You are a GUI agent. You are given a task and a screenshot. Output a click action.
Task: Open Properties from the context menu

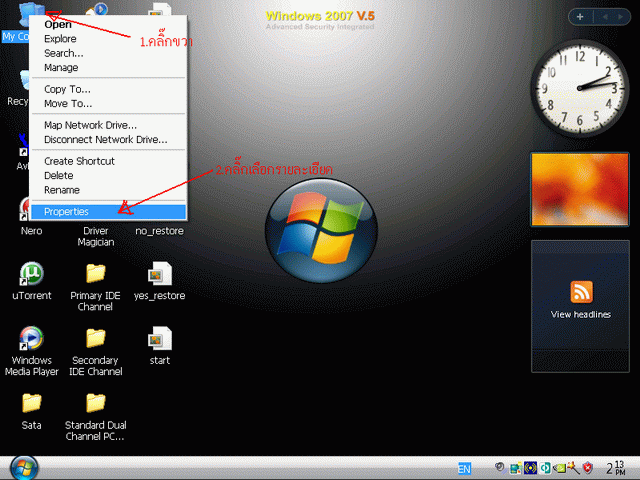click(109, 211)
